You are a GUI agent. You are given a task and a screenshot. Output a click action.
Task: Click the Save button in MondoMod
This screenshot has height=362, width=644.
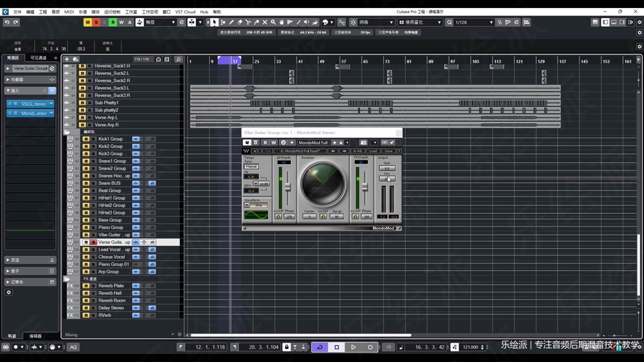pyautogui.click(x=388, y=151)
